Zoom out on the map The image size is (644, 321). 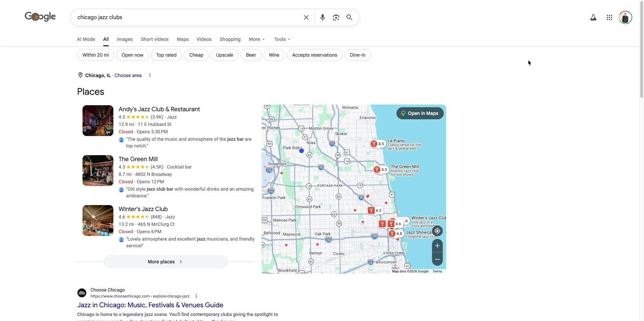437,259
